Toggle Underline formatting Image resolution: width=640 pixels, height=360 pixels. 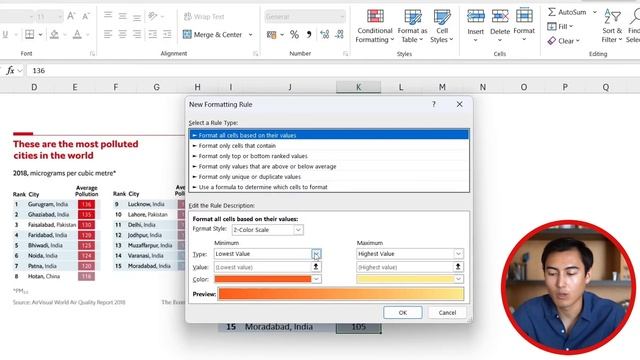point(5,35)
